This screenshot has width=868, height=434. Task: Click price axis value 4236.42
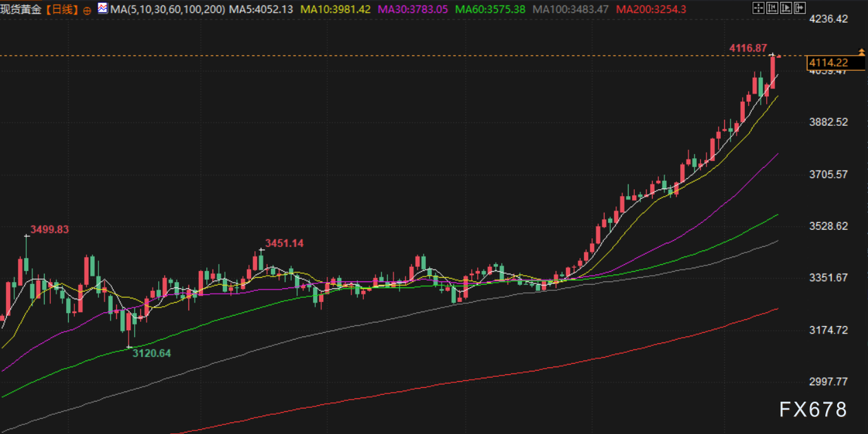tap(829, 19)
